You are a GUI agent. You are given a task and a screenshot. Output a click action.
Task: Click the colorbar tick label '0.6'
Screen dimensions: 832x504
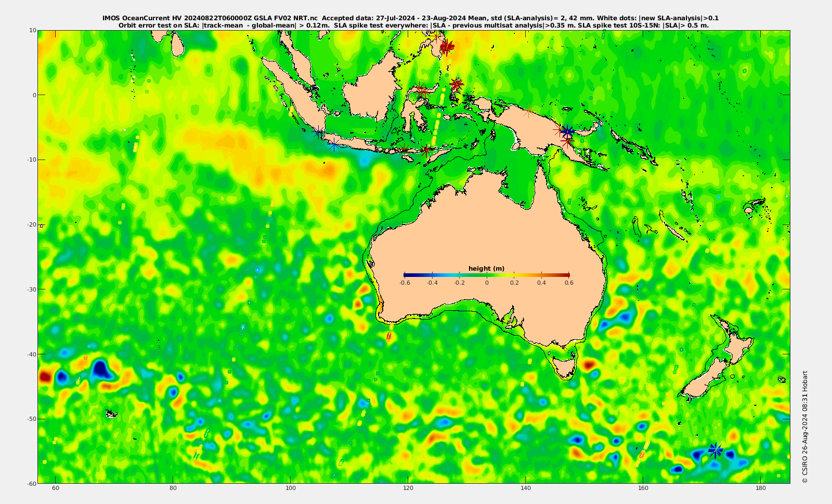(x=569, y=283)
